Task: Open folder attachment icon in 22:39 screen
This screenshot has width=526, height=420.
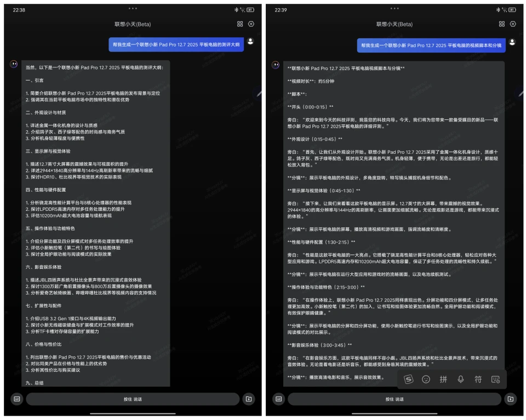Action: 510,399
